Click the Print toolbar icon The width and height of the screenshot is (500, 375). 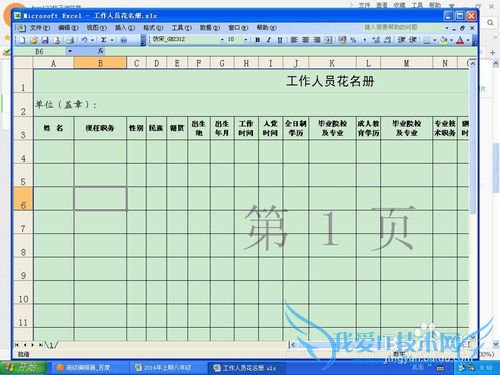click(70, 40)
